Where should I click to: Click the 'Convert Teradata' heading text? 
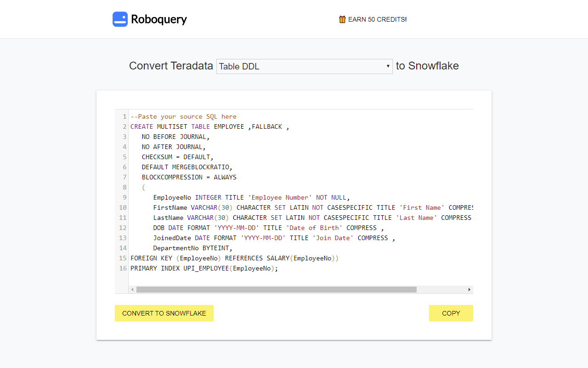point(171,66)
